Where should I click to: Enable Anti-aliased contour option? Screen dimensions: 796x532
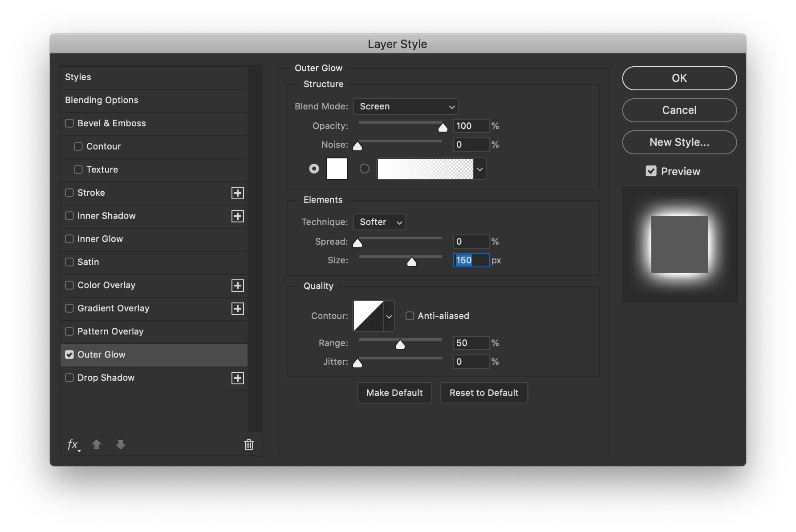coord(410,316)
